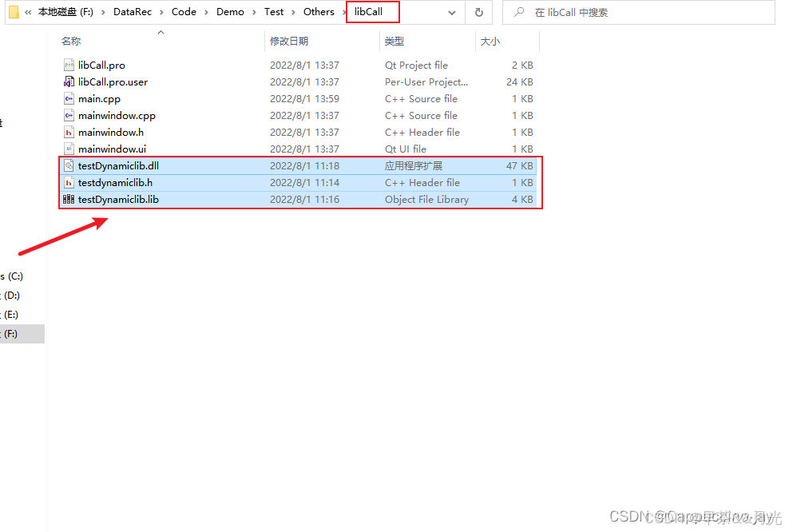Image resolution: width=785 pixels, height=532 pixels.
Task: Sort by the 修改日期 column header
Action: (x=323, y=41)
